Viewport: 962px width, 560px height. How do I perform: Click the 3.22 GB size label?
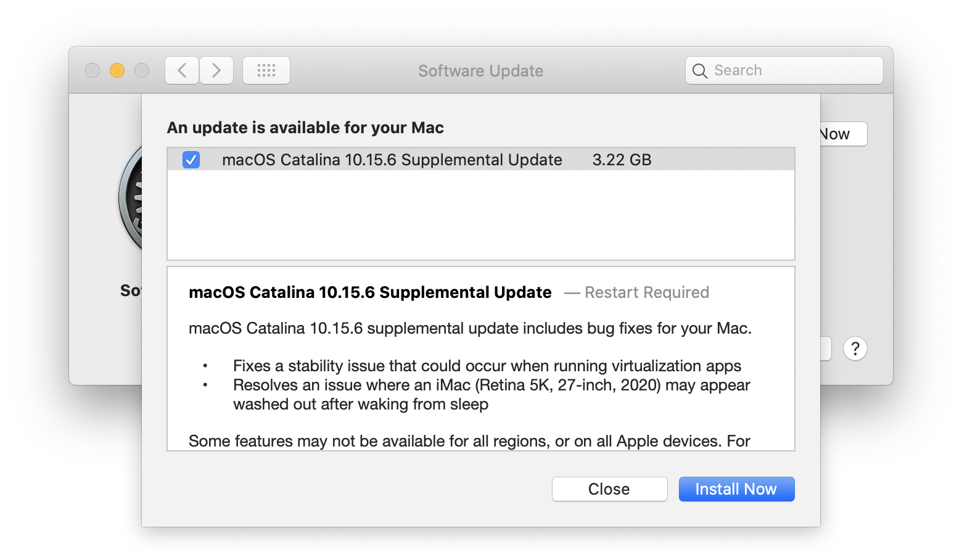(622, 160)
